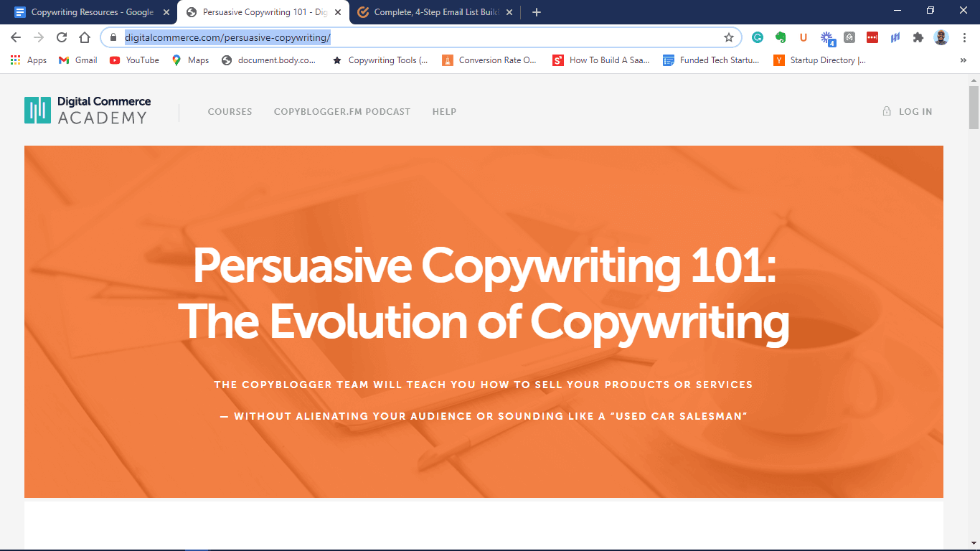Open the Chrome three-dot menu
This screenshot has height=551, width=980.
963,37
